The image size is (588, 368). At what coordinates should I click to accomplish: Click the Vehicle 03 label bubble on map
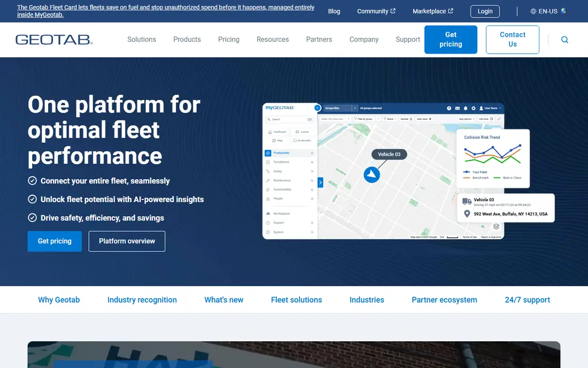tap(389, 154)
